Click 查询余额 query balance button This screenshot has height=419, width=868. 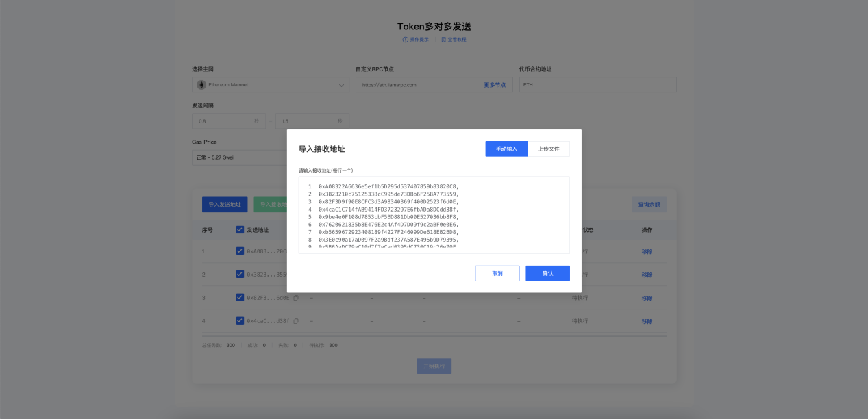coord(649,204)
